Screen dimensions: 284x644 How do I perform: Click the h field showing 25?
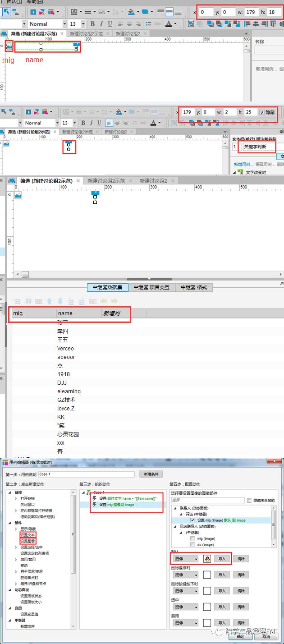(x=250, y=112)
